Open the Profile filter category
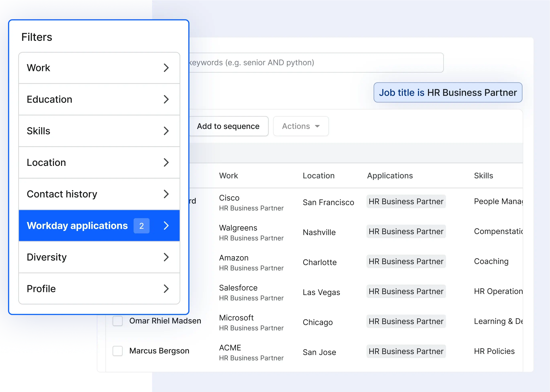The height and width of the screenshot is (392, 550). (99, 289)
